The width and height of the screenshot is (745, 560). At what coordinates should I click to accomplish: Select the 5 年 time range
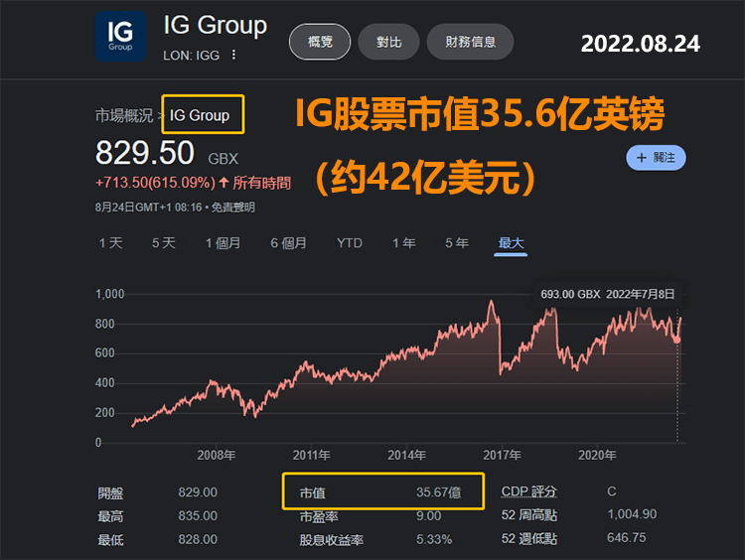[457, 243]
